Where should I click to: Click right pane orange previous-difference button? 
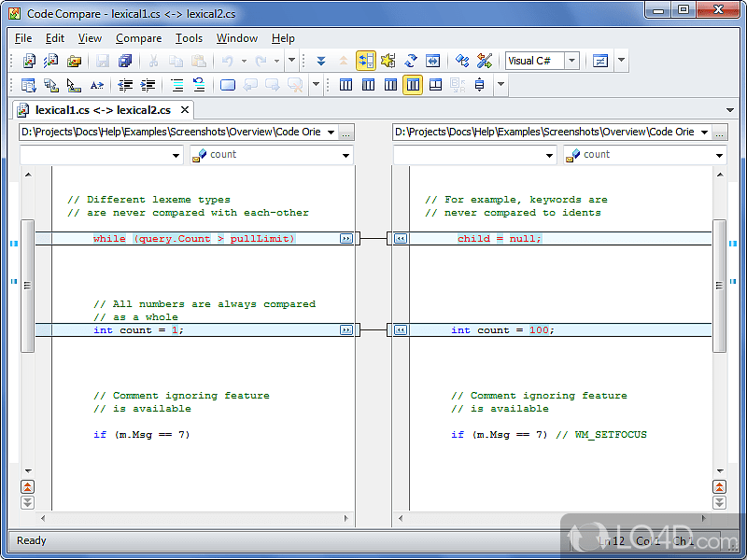click(719, 486)
